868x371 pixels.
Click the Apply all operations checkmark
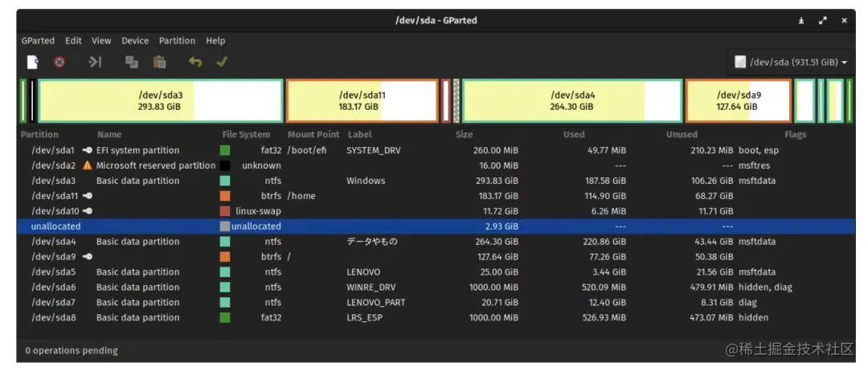pyautogui.click(x=222, y=62)
